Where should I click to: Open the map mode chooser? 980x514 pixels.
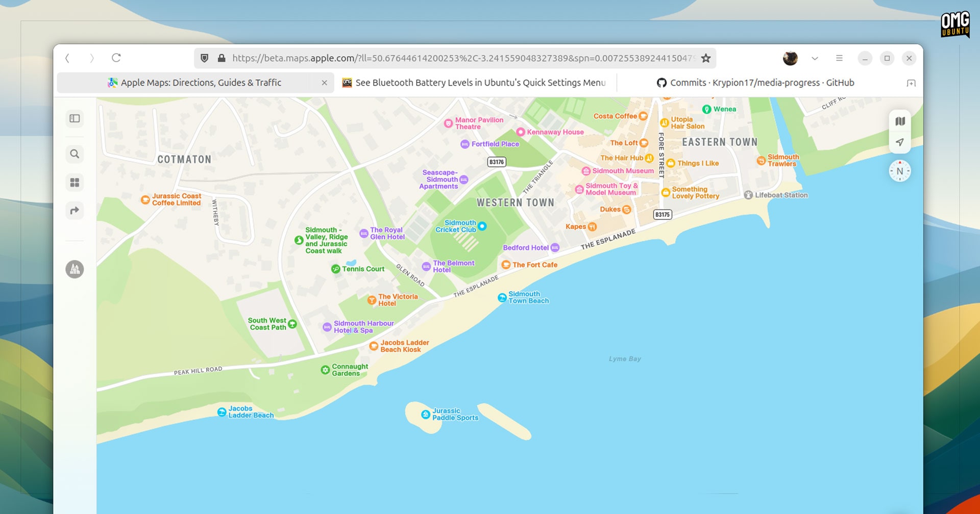(900, 121)
